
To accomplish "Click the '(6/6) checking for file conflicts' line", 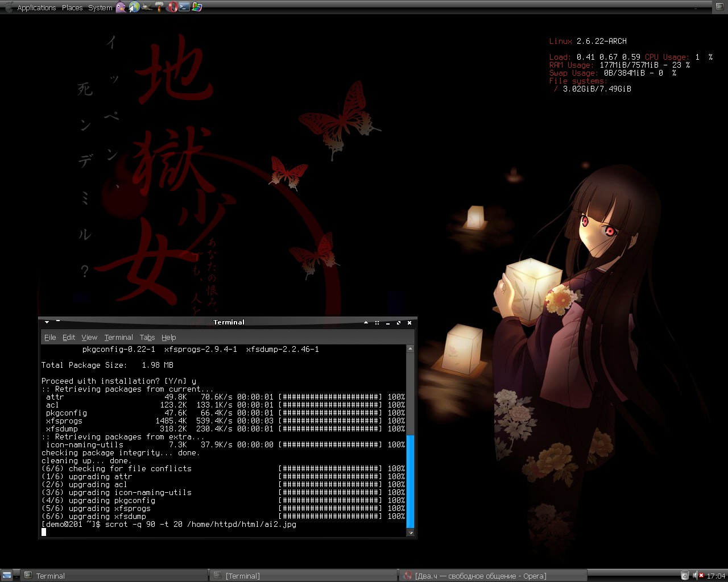I will (223, 468).
